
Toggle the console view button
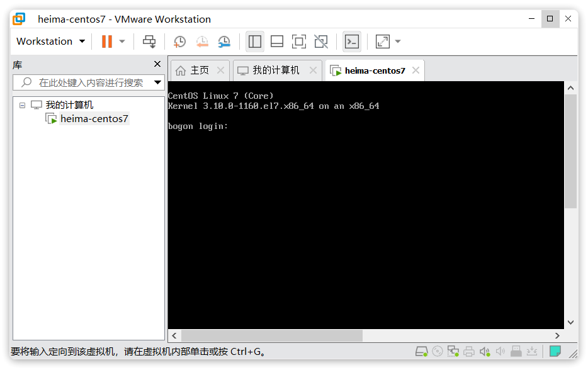352,42
